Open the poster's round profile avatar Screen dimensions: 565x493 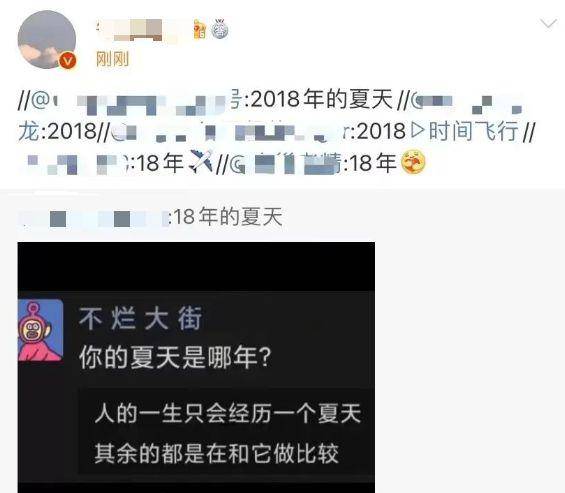(x=47, y=39)
